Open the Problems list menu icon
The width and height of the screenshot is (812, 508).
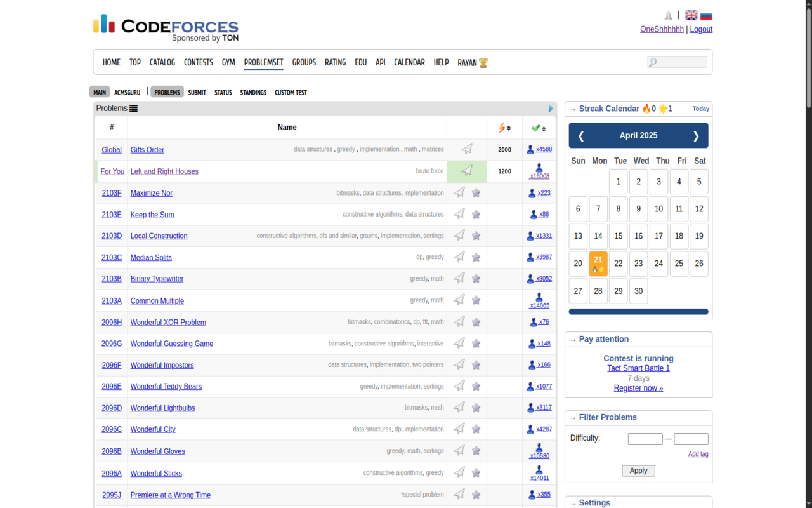click(134, 109)
